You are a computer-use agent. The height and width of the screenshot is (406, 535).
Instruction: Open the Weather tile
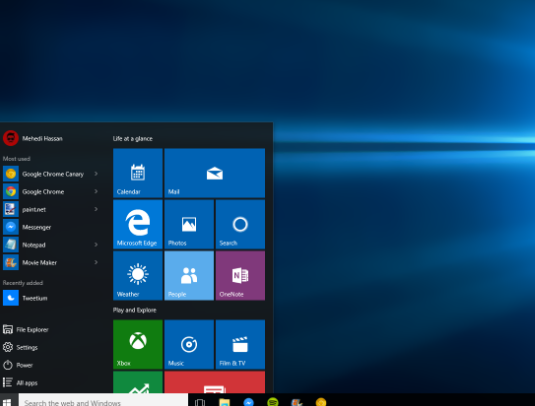pyautogui.click(x=138, y=276)
